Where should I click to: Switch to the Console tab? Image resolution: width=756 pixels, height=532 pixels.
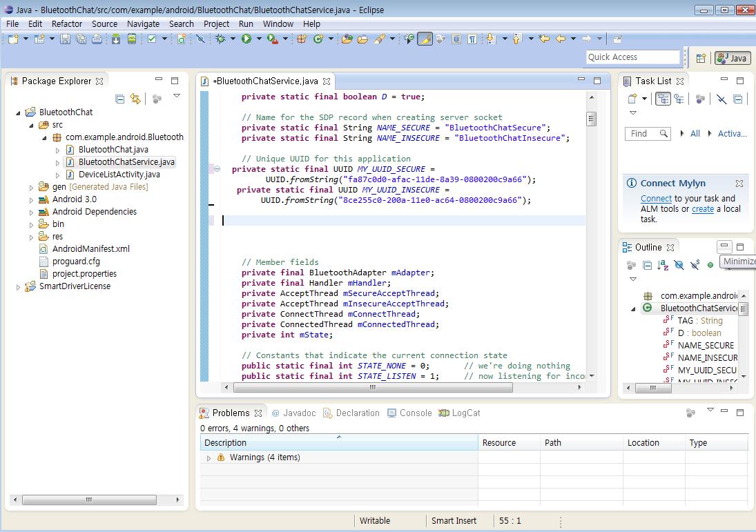pos(410,413)
